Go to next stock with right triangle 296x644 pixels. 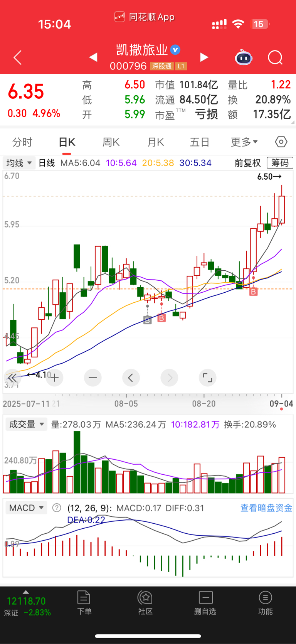pyautogui.click(x=204, y=57)
